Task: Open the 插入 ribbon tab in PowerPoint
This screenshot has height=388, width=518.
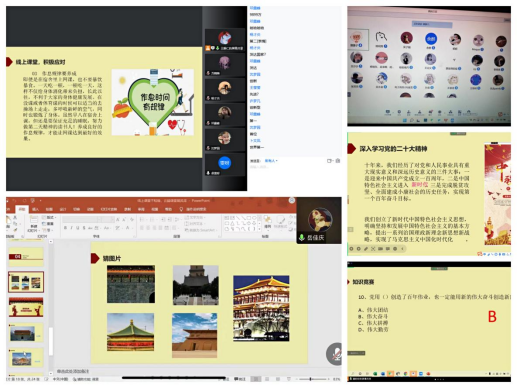Action: (x=36, y=209)
